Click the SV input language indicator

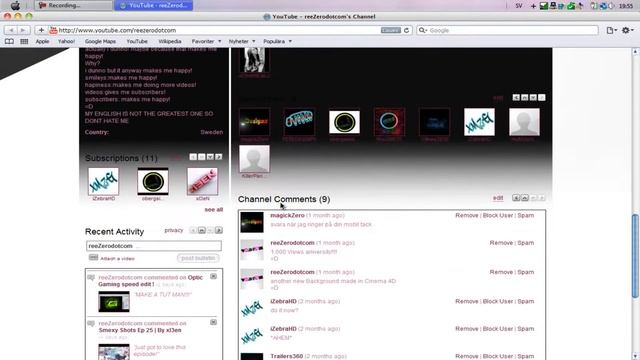coord(519,6)
